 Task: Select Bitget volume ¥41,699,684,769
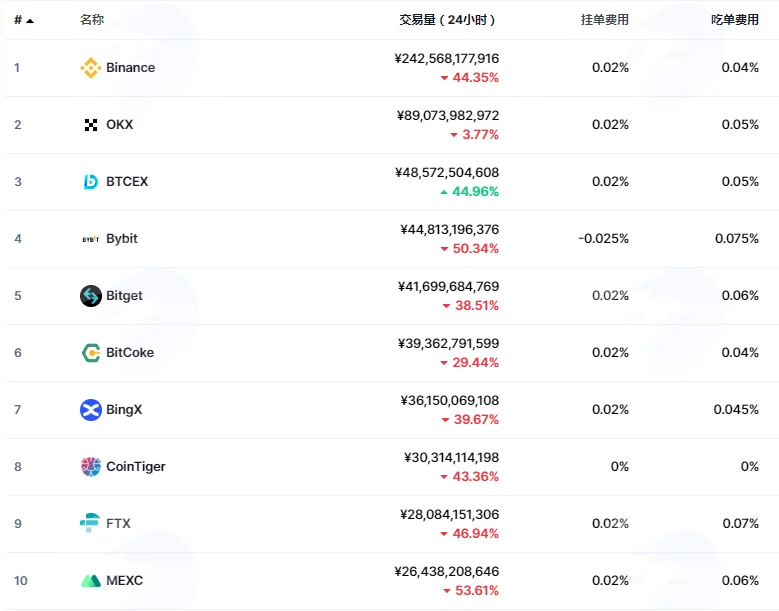448,287
